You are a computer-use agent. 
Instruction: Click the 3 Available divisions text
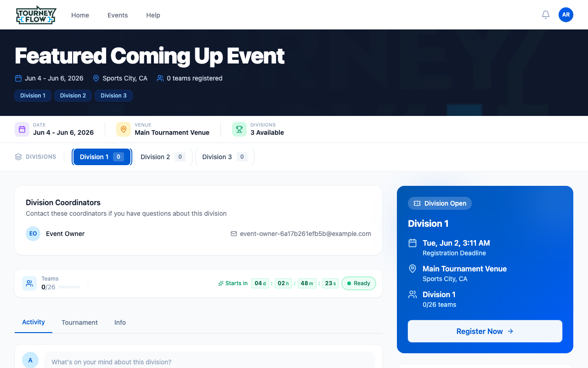point(267,132)
